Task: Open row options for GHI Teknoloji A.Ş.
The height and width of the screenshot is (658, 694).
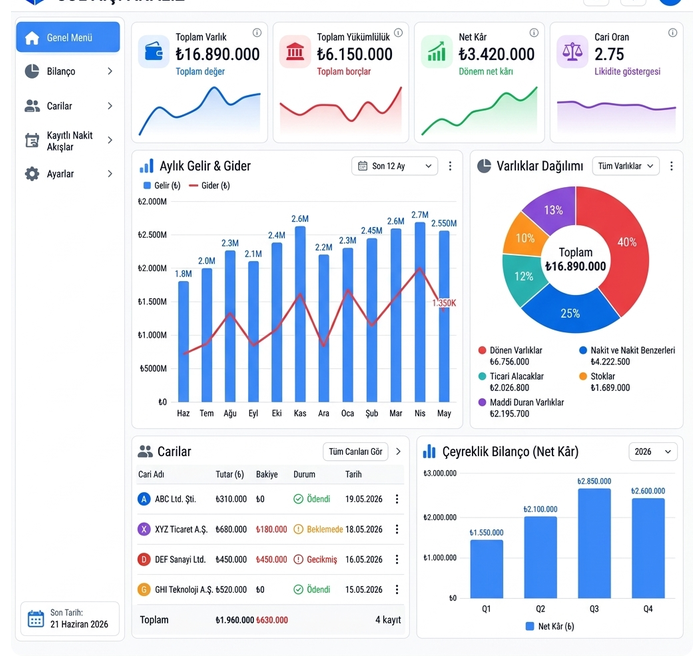Action: (x=397, y=589)
